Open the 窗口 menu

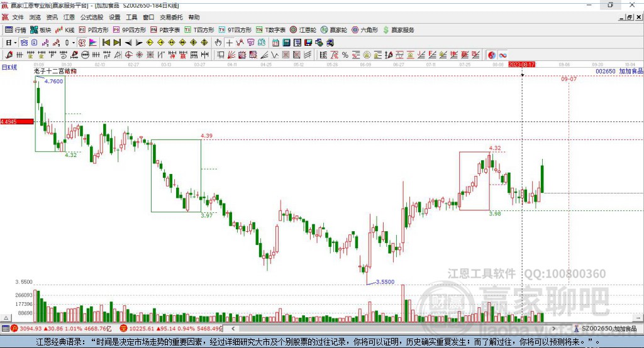click(x=148, y=17)
